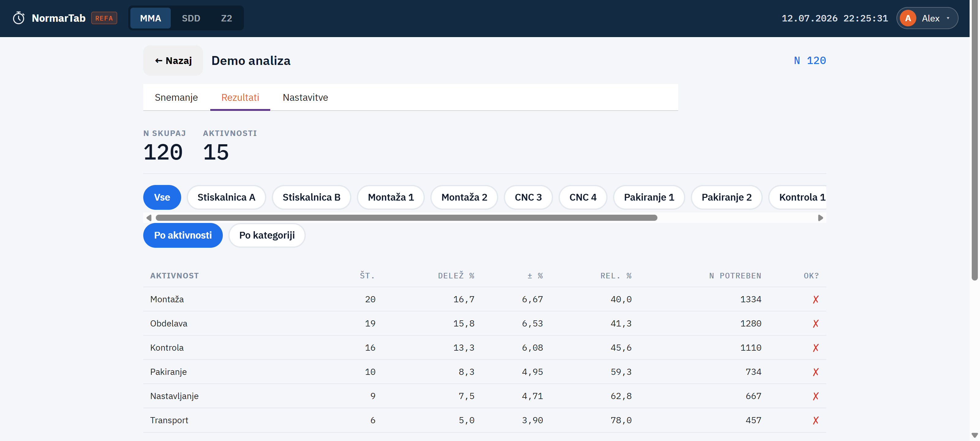980x441 pixels.
Task: Filter by Pakiranje 1
Action: click(649, 197)
